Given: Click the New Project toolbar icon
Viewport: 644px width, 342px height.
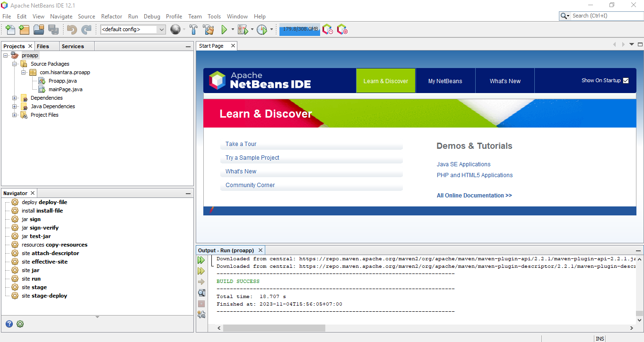Looking at the screenshot, I should tap(24, 30).
